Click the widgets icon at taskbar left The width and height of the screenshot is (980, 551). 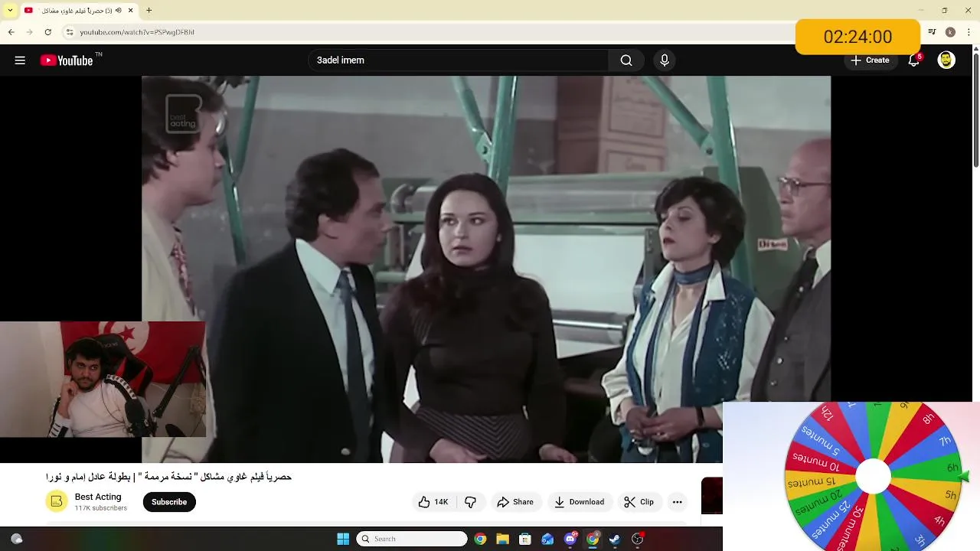coord(17,539)
